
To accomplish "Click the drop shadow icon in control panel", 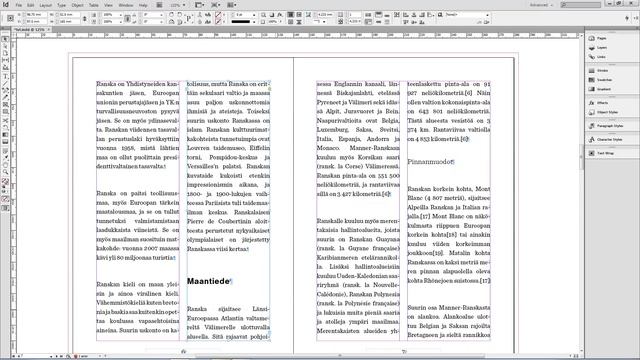I will click(272, 15).
